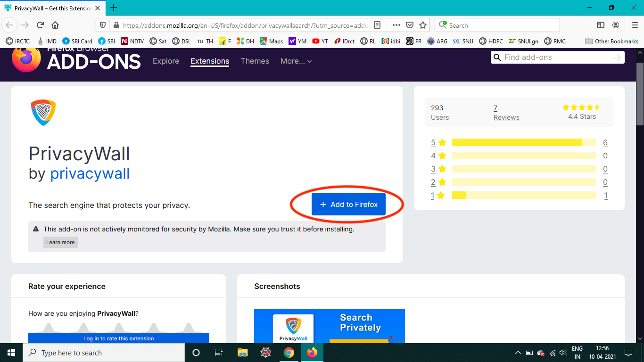Open the SBI Card bookmark
Image resolution: width=644 pixels, height=362 pixels.
click(77, 41)
